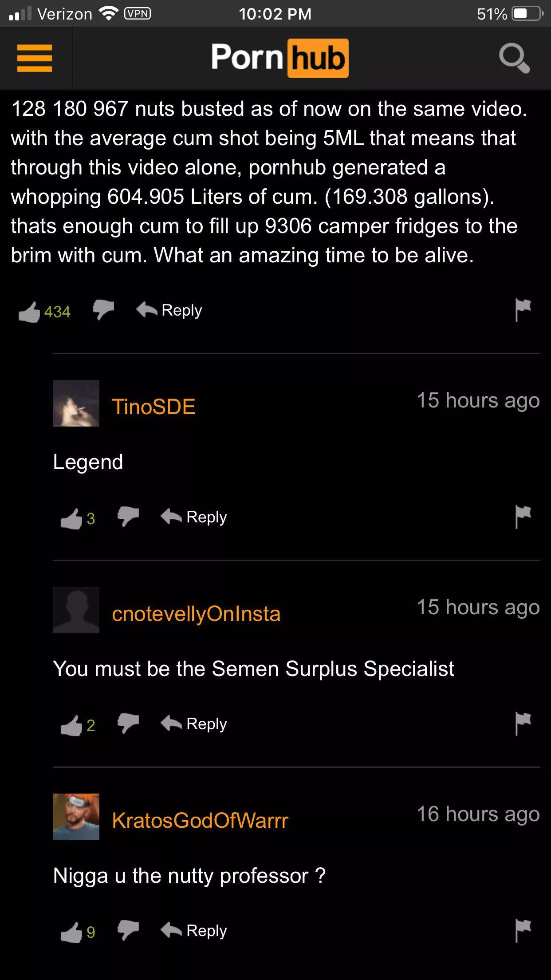Image resolution: width=551 pixels, height=980 pixels.
Task: Reply to KratosGodOfWarrr's comment
Action: (194, 930)
